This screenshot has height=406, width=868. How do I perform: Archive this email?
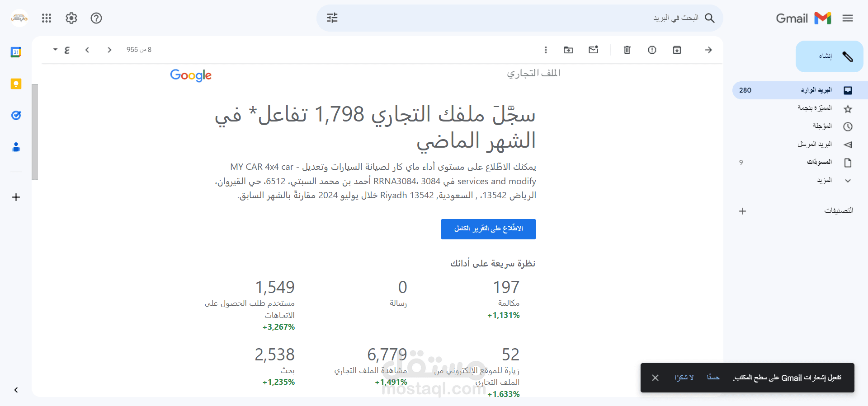click(677, 50)
